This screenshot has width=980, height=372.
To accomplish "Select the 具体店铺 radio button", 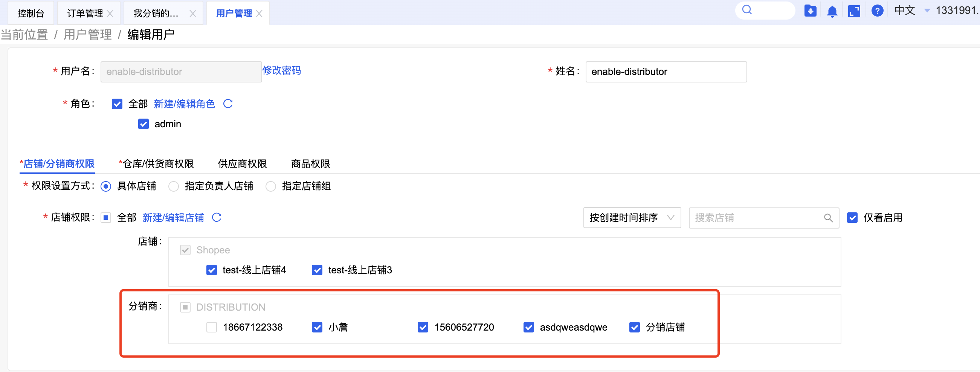I will coord(106,186).
